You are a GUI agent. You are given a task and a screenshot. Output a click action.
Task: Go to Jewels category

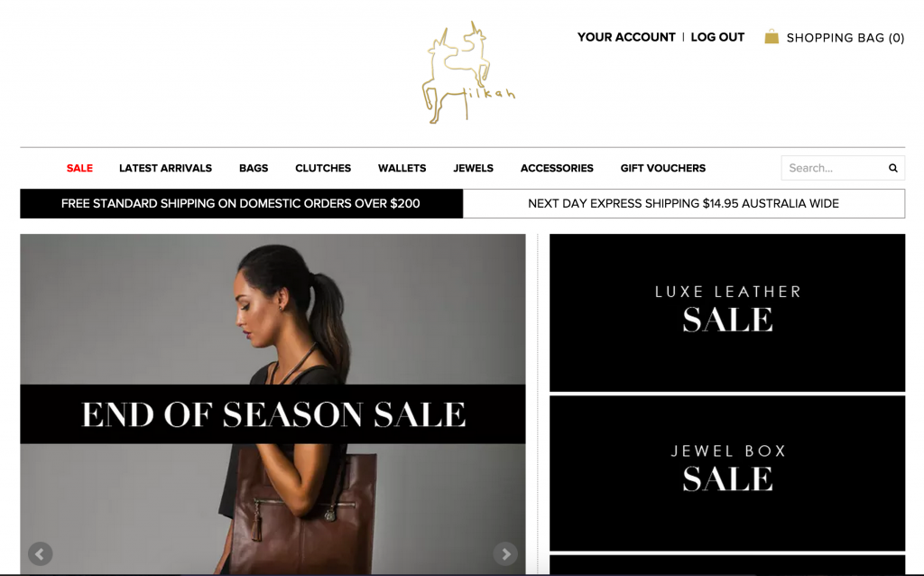pos(473,168)
